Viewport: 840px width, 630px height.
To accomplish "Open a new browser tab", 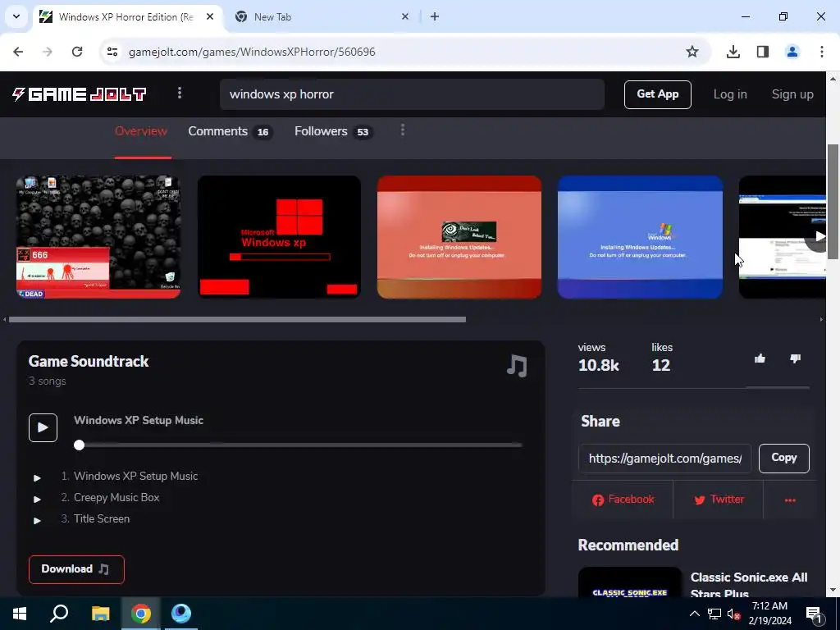I will point(435,16).
